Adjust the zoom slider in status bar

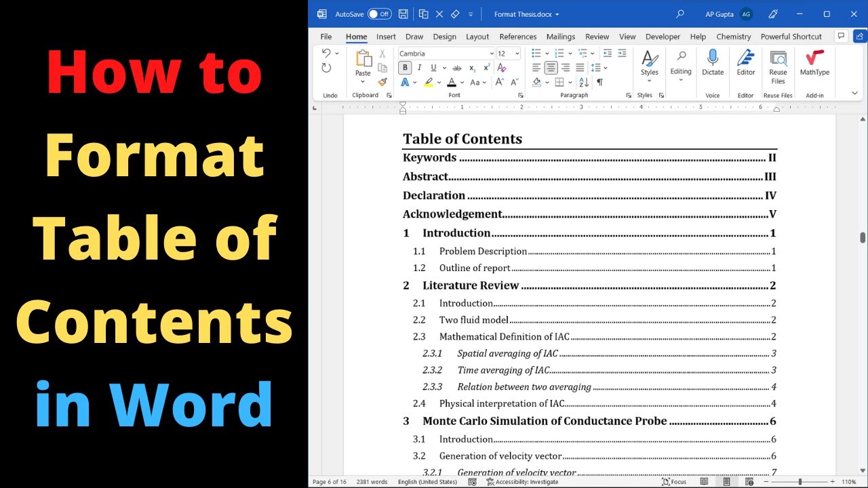pyautogui.click(x=800, y=482)
